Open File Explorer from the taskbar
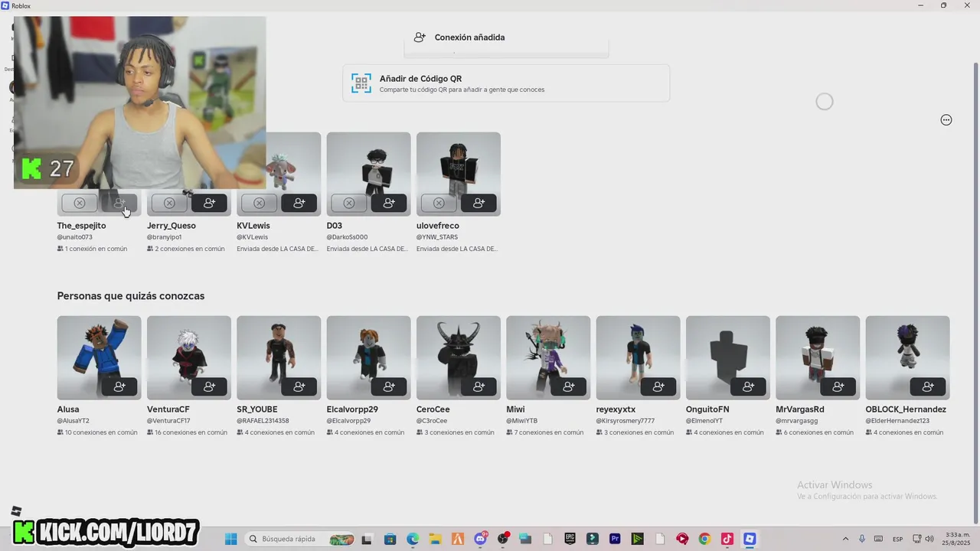 pyautogui.click(x=435, y=539)
